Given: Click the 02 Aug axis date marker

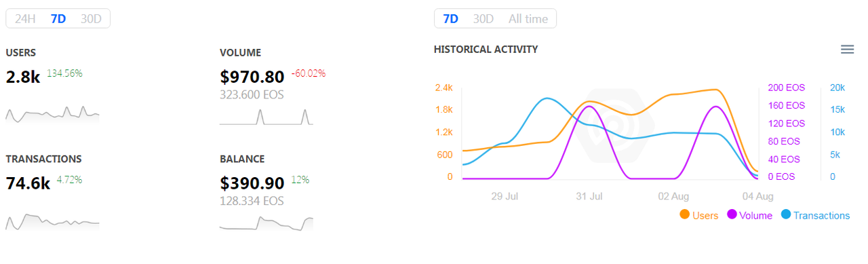Looking at the screenshot, I should (673, 196).
